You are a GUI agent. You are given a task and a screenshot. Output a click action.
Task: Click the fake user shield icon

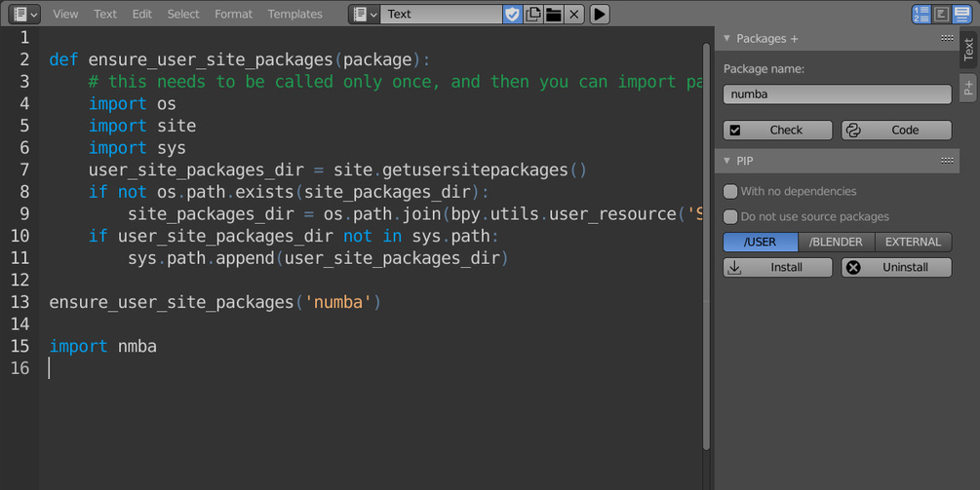click(512, 15)
